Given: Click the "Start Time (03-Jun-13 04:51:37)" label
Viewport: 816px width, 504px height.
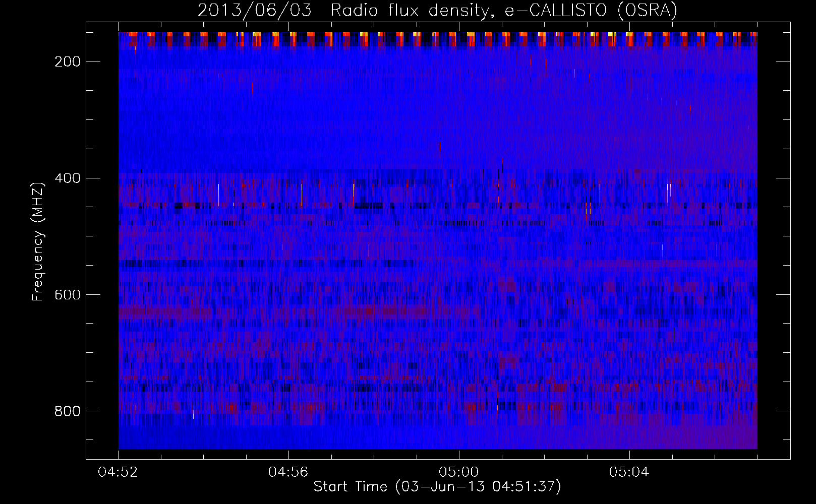Looking at the screenshot, I should click(437, 487).
